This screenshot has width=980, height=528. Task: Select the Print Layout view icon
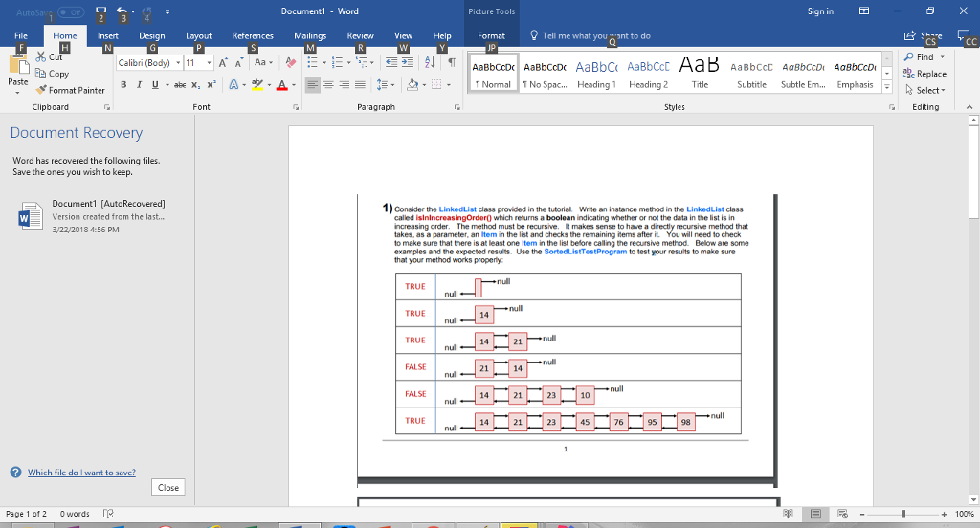click(815, 514)
